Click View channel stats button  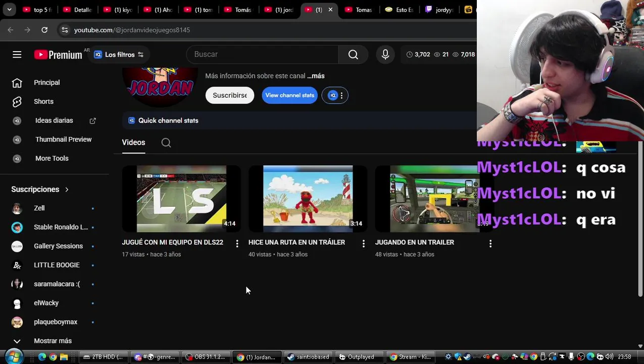tap(290, 95)
